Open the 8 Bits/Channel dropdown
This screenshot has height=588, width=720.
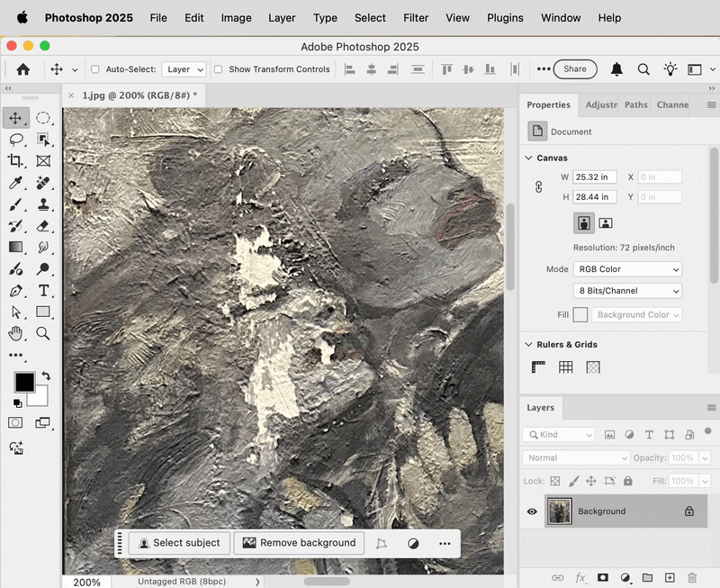tap(627, 291)
